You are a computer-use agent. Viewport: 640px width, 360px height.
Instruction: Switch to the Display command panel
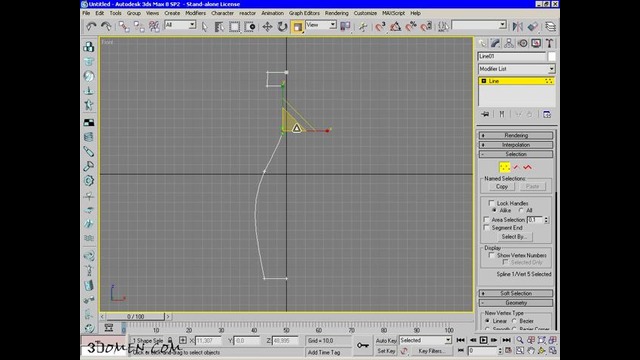coord(536,43)
